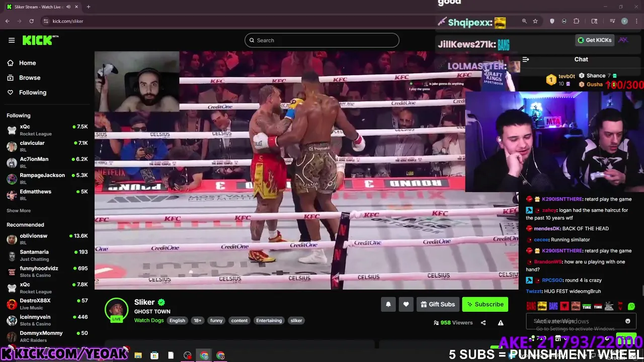644x362 pixels.
Task: Open DommyxMommy channel
Action: tap(47, 336)
